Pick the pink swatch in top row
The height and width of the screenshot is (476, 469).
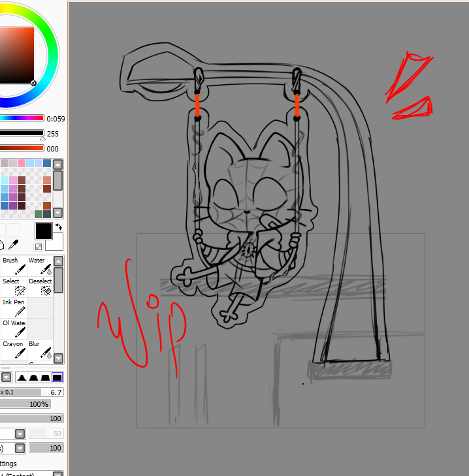(x=22, y=163)
